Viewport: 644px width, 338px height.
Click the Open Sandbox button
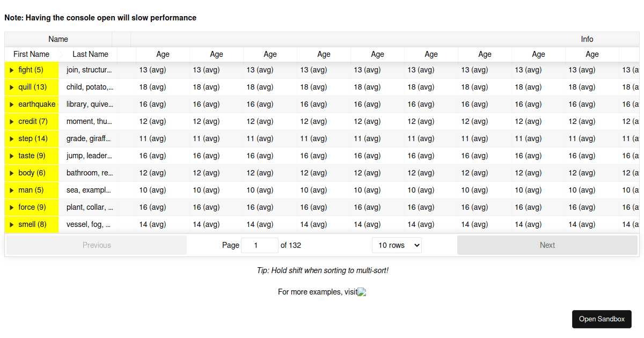coord(602,319)
